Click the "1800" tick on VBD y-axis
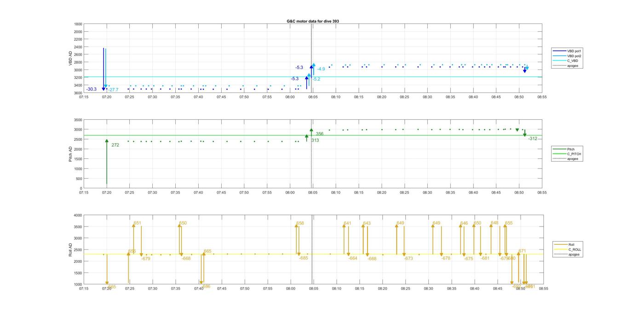The width and height of the screenshot is (644, 319). [x=78, y=24]
